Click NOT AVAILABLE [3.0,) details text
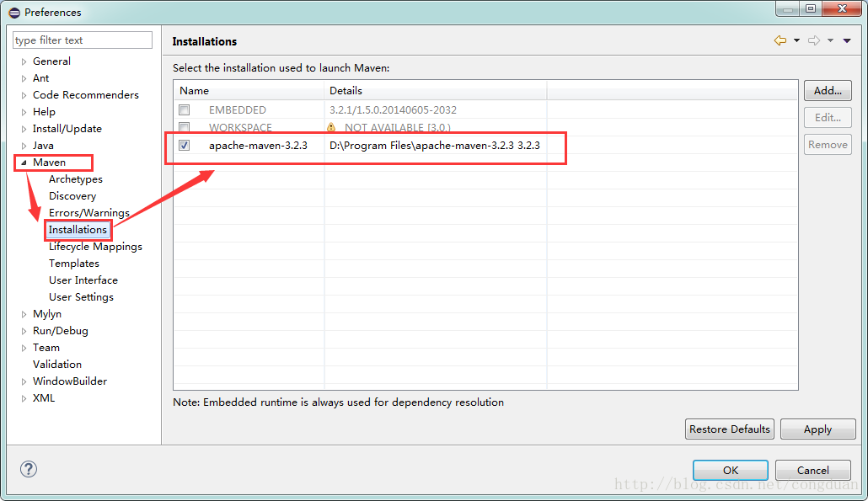The height and width of the screenshot is (501, 868). click(x=398, y=127)
